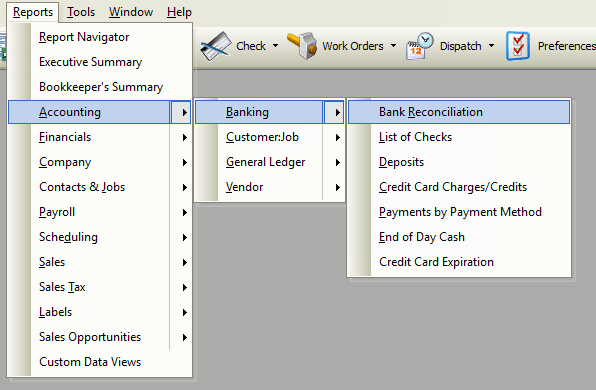Screen dimensions: 596x390
Task: Expand the Customer:Job submenu arrow
Action: [338, 137]
